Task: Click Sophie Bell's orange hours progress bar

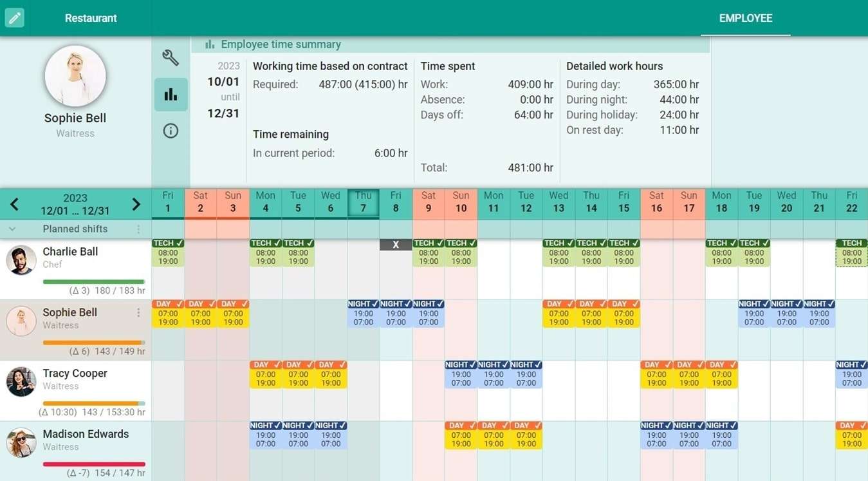Action: (94, 343)
